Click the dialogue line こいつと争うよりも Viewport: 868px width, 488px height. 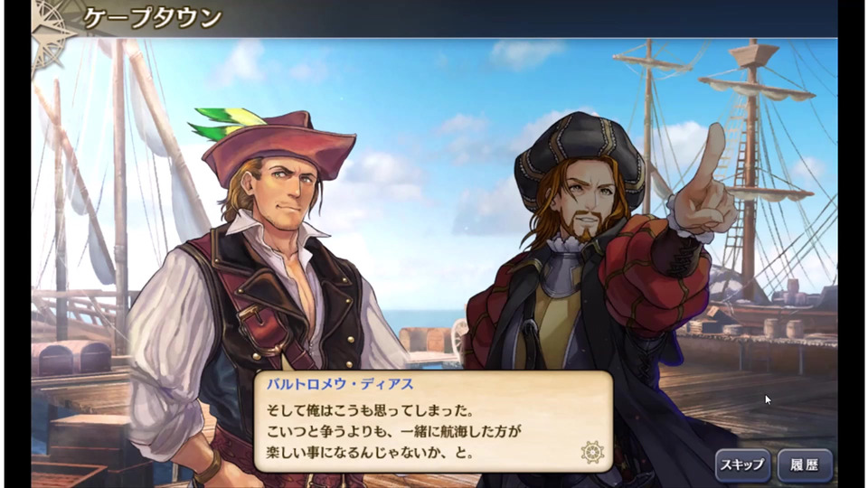pos(393,431)
